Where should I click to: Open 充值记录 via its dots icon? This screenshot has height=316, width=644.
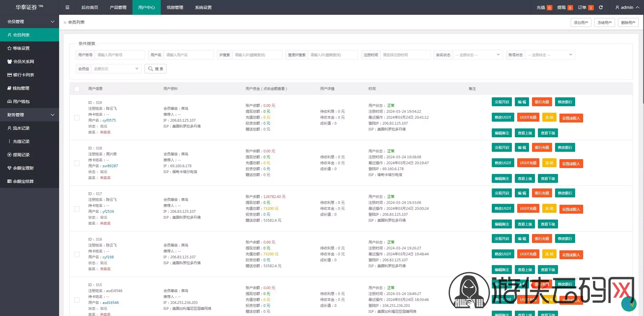[x=9, y=141]
